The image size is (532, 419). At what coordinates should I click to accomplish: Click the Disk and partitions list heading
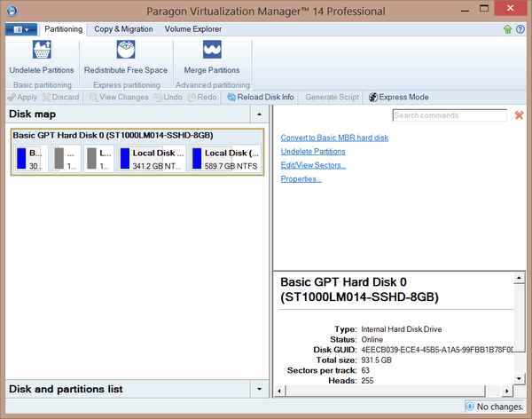[66, 389]
